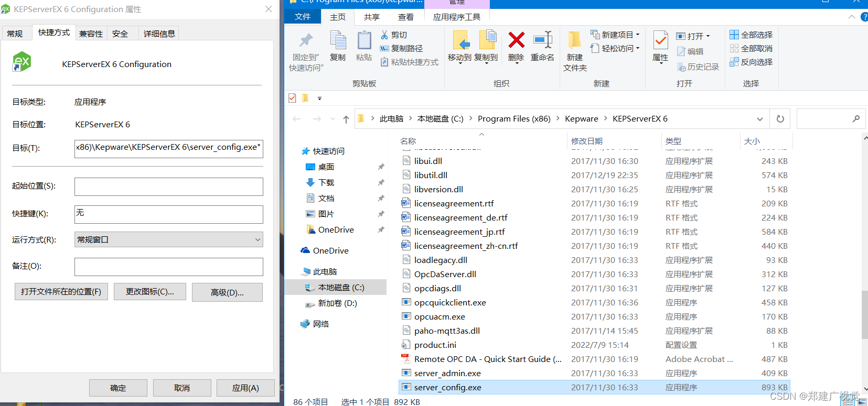Rename the selected file via ribbon
Image resolution: width=868 pixels, height=406 pixels.
(x=542, y=46)
